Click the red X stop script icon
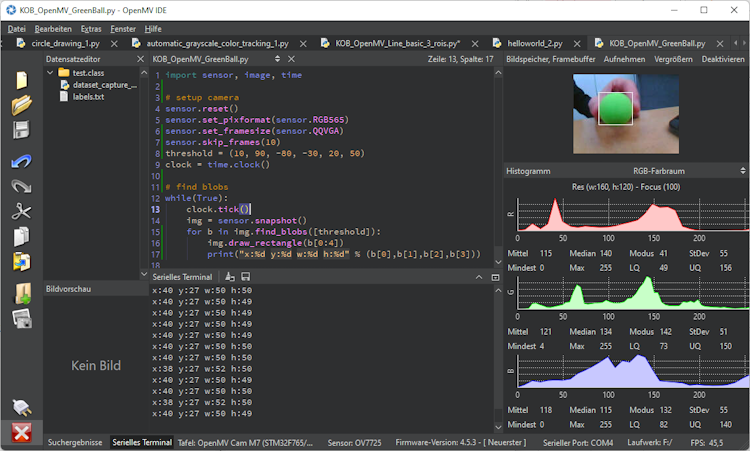Viewport: 750px width, 451px height. pyautogui.click(x=21, y=432)
